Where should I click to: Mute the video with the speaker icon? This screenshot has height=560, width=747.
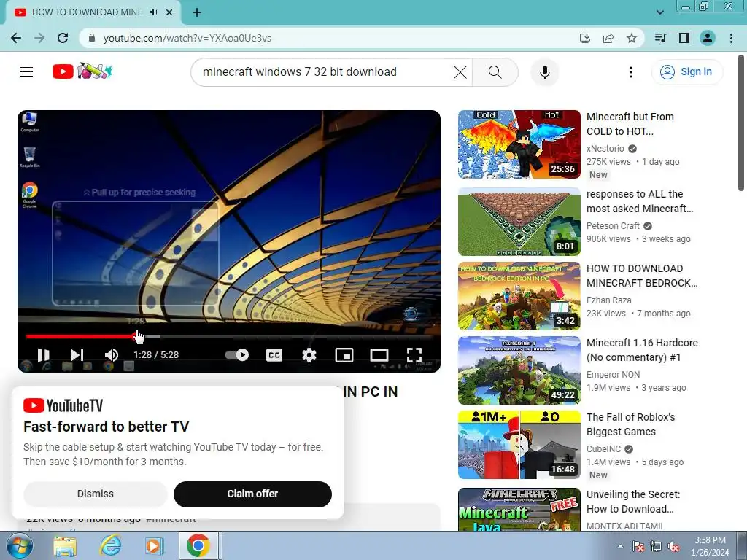click(x=112, y=355)
